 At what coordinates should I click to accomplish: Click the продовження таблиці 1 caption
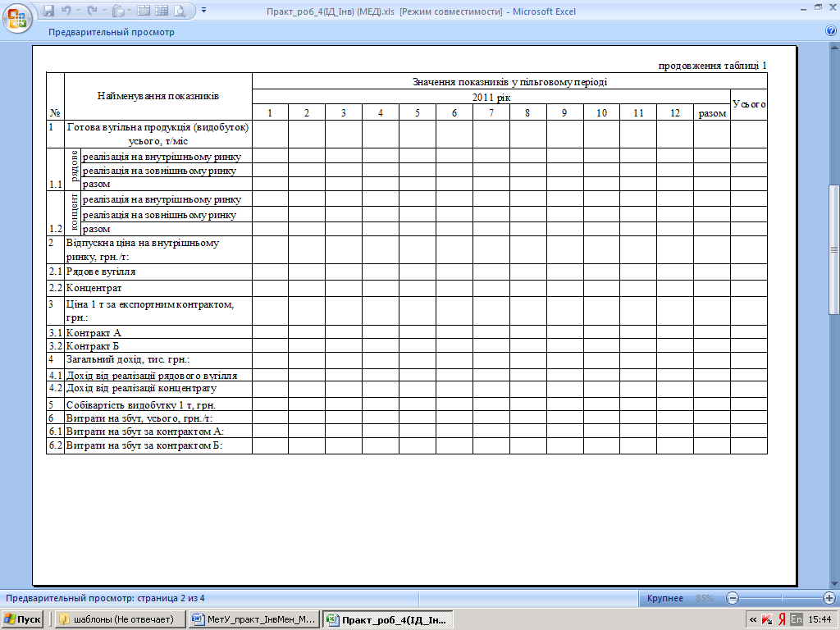point(713,66)
